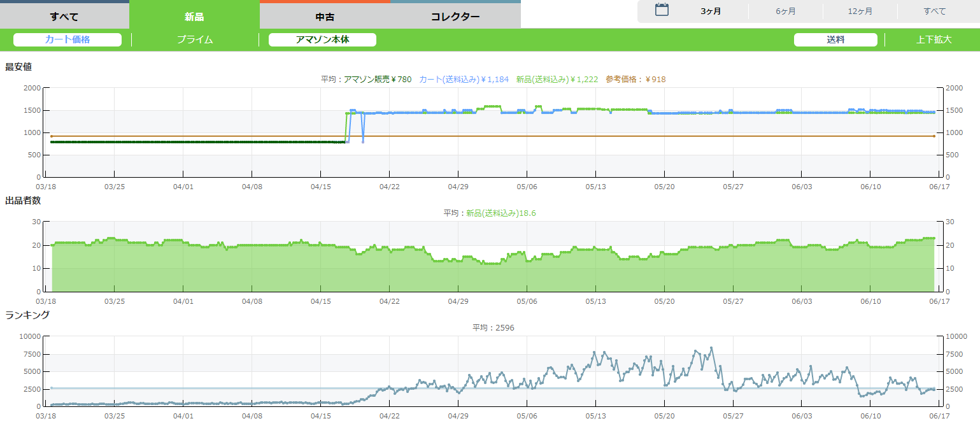Enable the プライム filter

click(x=195, y=39)
